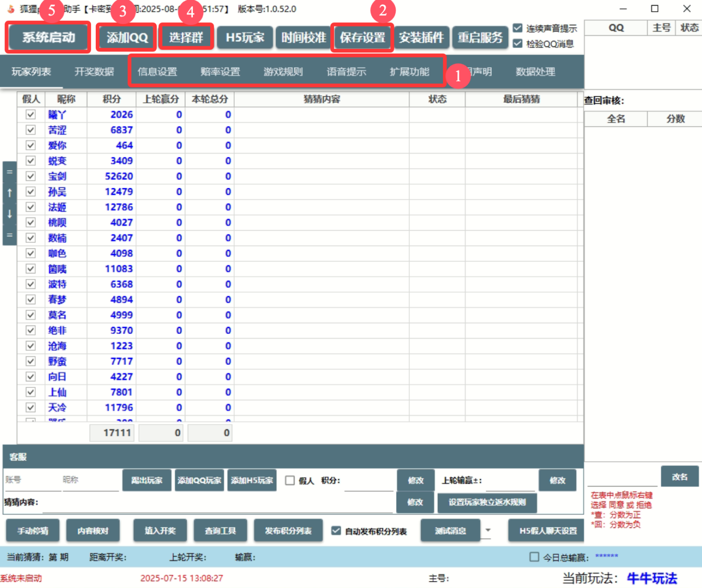Click the 添加QQ toolbar button

point(127,38)
